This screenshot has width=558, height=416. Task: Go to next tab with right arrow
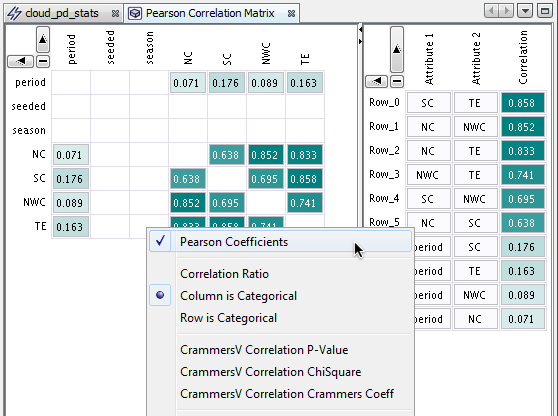pyautogui.click(x=506, y=11)
